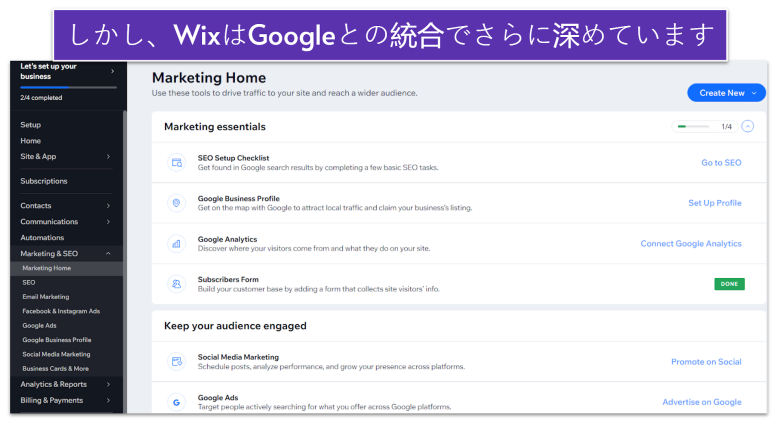The height and width of the screenshot is (426, 780).
Task: Click the Subscribers Form people icon
Action: pos(177,284)
